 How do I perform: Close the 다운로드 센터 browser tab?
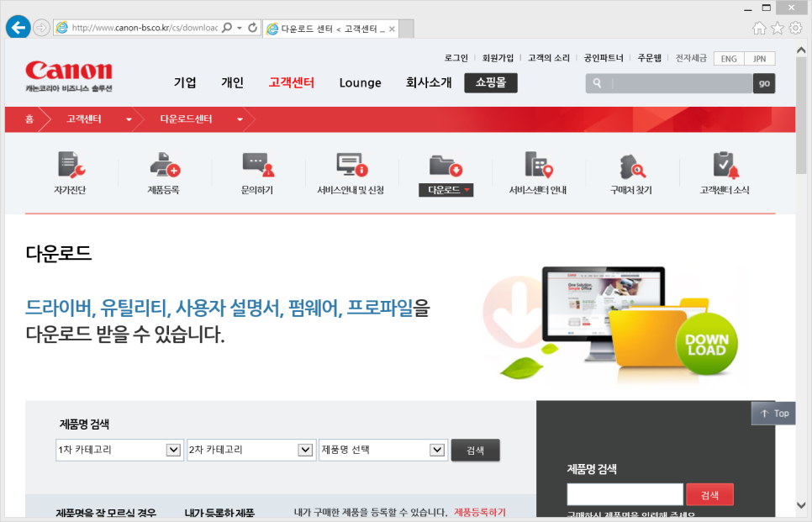click(x=392, y=29)
